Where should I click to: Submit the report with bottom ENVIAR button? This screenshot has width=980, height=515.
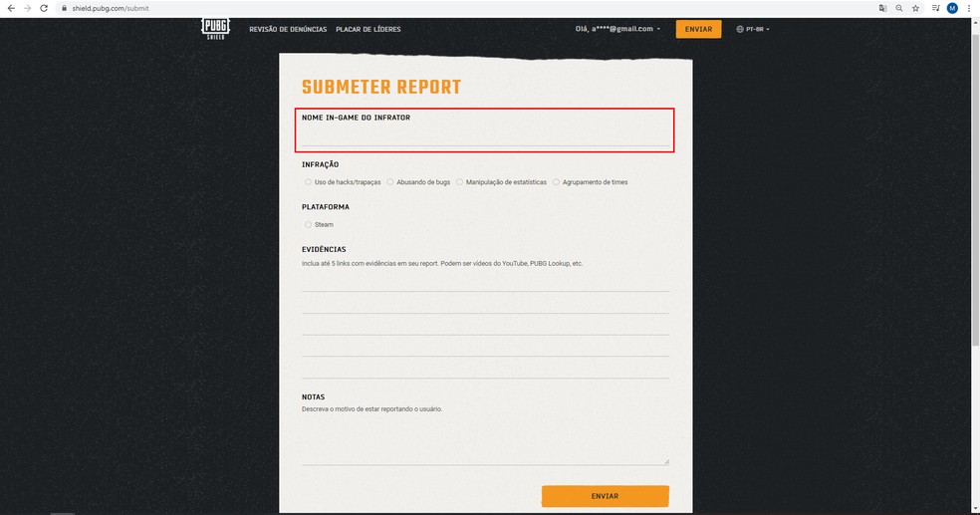pos(605,496)
